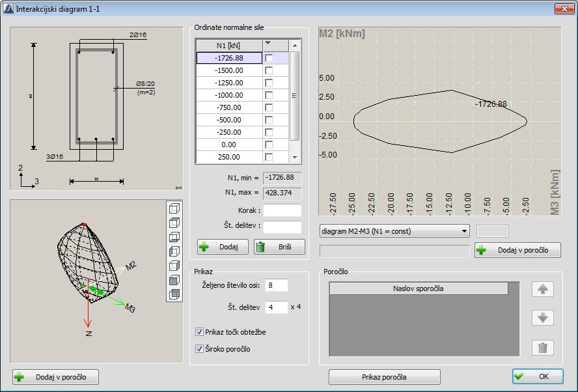Screen dimensions: 578x392
Task: Click small field right of diagram dropdown
Action: click(x=493, y=231)
